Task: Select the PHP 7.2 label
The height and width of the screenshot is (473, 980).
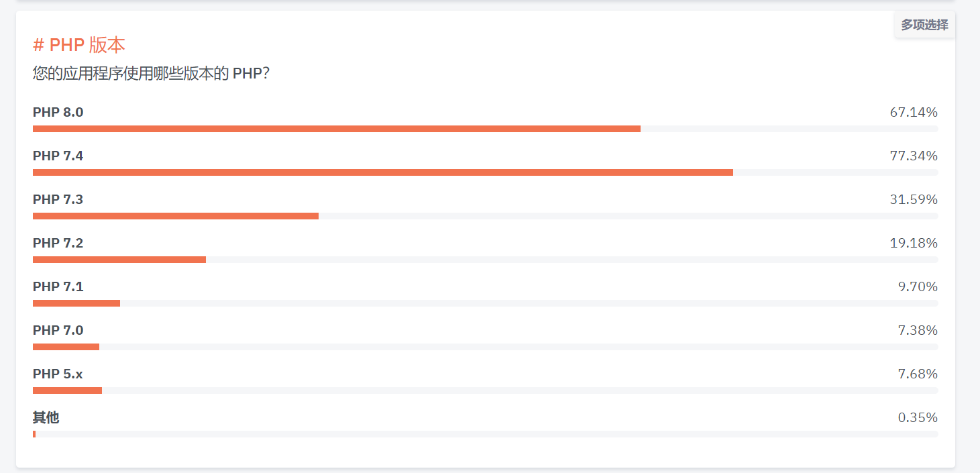Action: point(58,243)
